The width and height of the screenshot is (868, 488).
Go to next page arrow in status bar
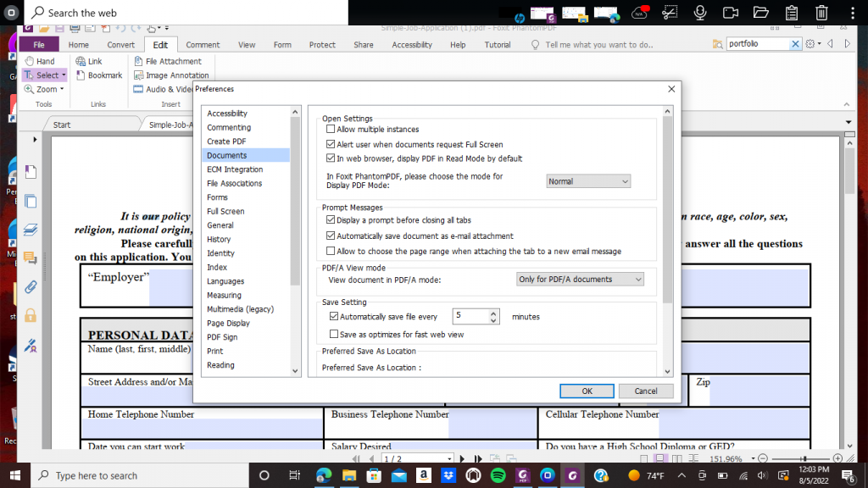(x=462, y=458)
